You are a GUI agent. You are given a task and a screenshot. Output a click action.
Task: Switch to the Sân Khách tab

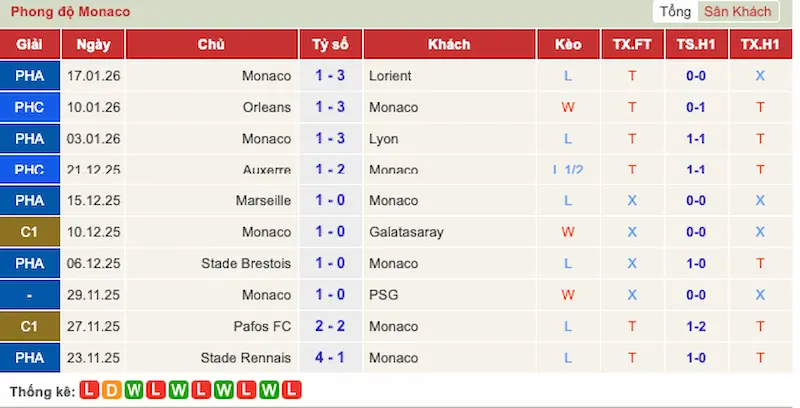(737, 12)
